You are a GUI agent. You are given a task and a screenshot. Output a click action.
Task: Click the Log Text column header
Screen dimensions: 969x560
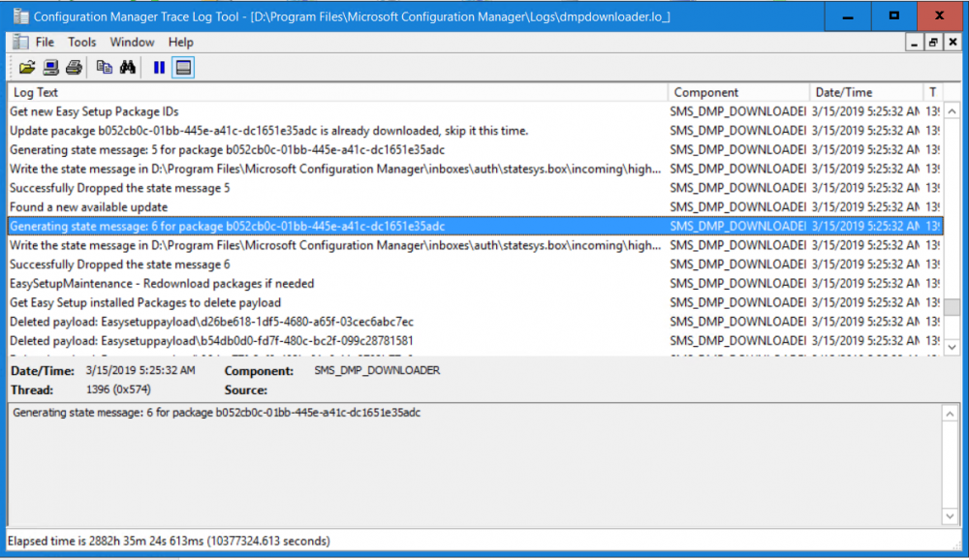coord(337,92)
